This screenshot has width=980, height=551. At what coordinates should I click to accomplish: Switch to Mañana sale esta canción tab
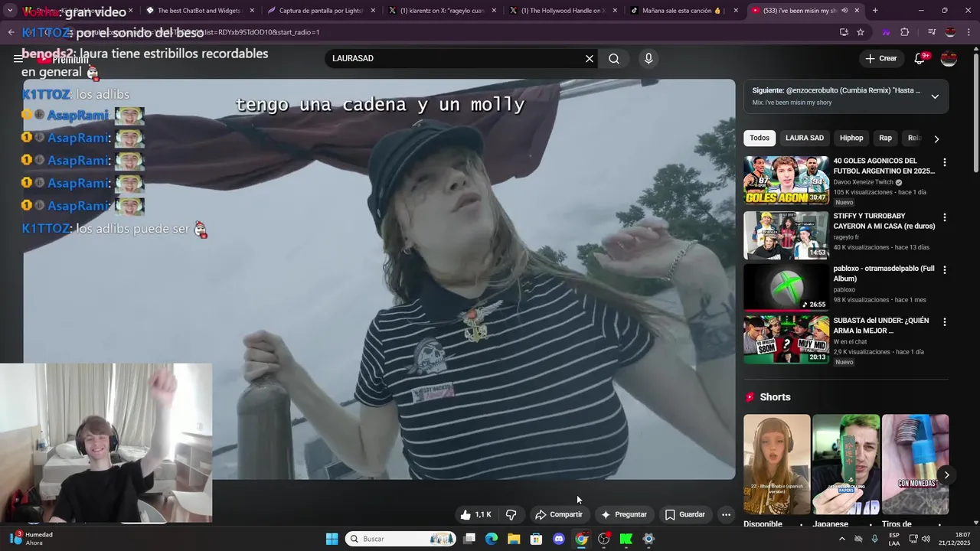click(685, 11)
